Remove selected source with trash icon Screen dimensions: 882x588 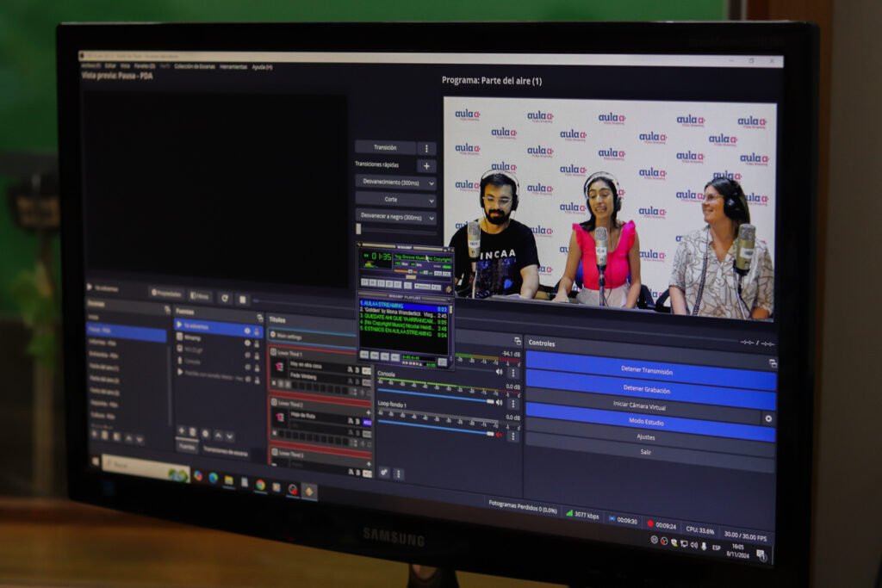(x=192, y=431)
